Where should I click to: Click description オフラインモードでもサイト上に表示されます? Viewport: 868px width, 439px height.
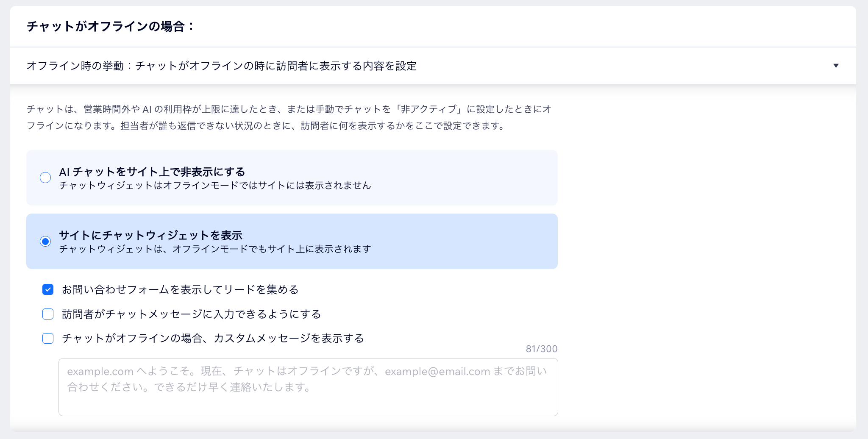(x=215, y=249)
